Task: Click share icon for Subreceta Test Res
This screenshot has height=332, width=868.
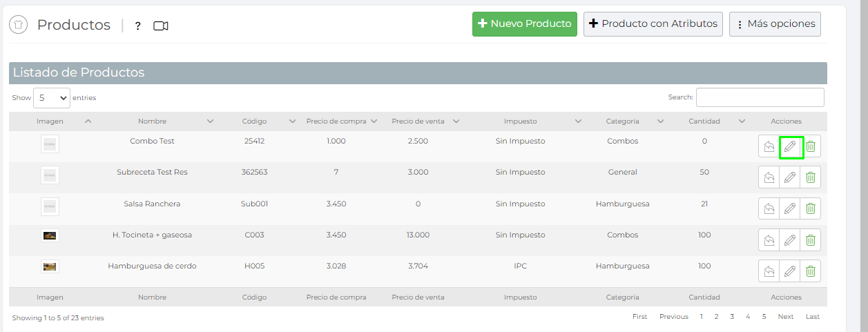Action: point(769,177)
